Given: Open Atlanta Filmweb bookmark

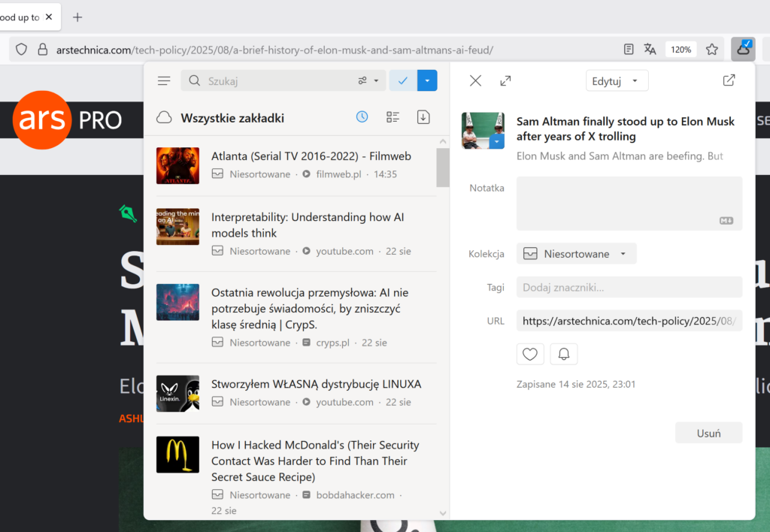Looking at the screenshot, I should (296, 165).
